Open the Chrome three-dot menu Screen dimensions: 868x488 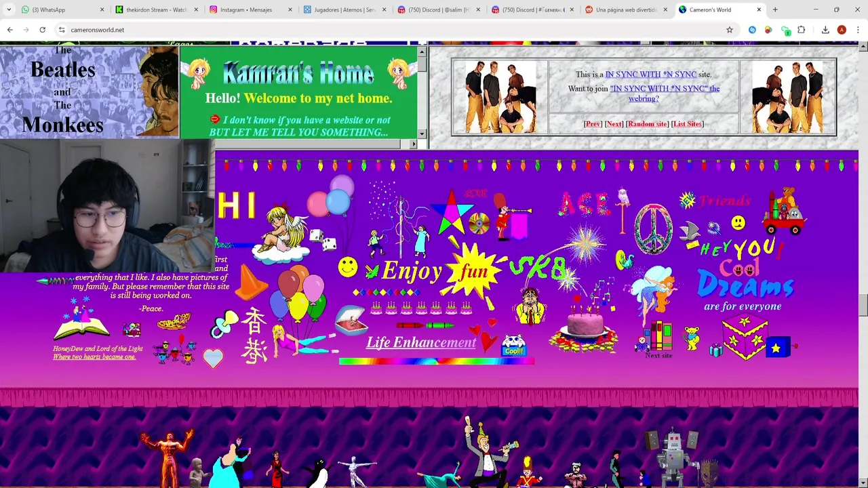[858, 30]
